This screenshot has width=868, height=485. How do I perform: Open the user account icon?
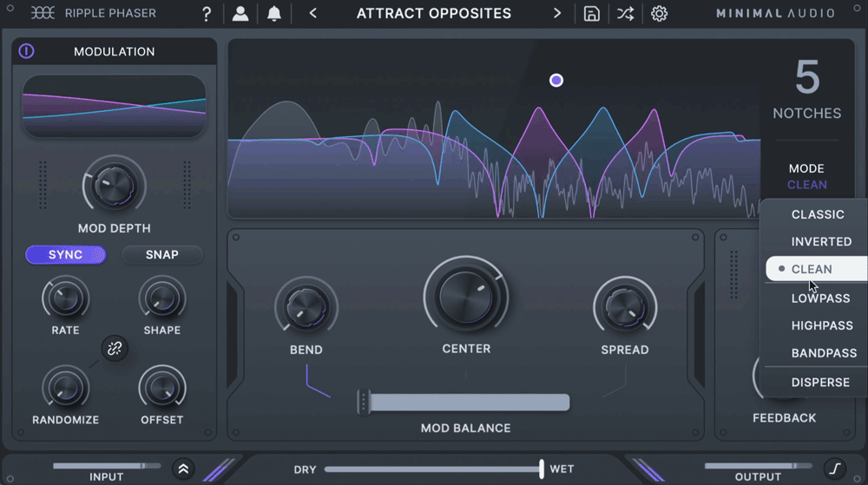240,14
